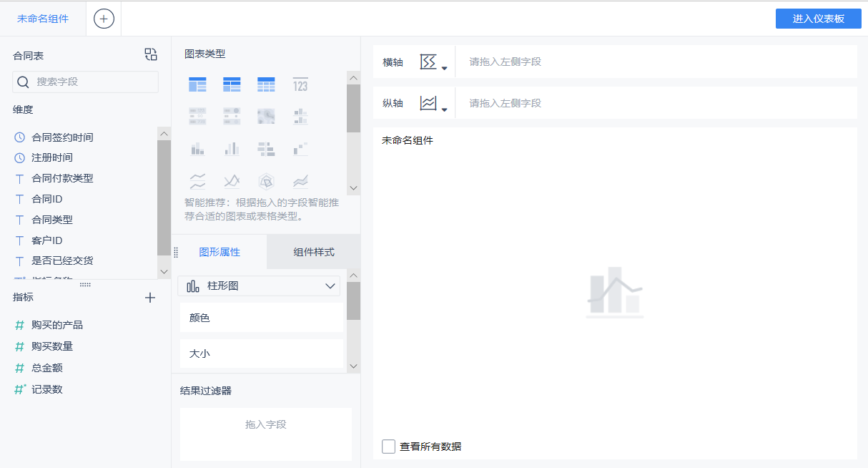The height and width of the screenshot is (468, 868).
Task: Select the multi-series column chart icon
Action: (232, 148)
